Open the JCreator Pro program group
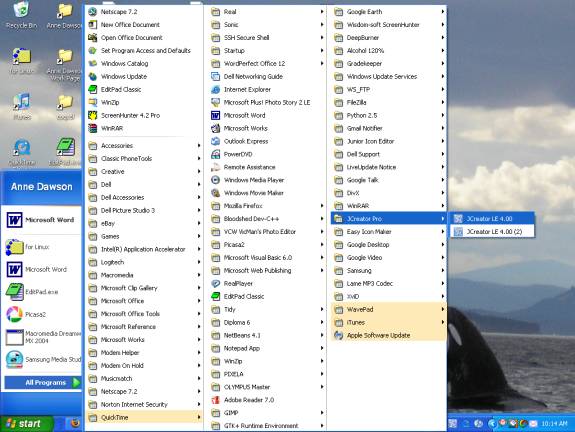Screen dimensions: 575x432 pyautogui.click(x=388, y=219)
